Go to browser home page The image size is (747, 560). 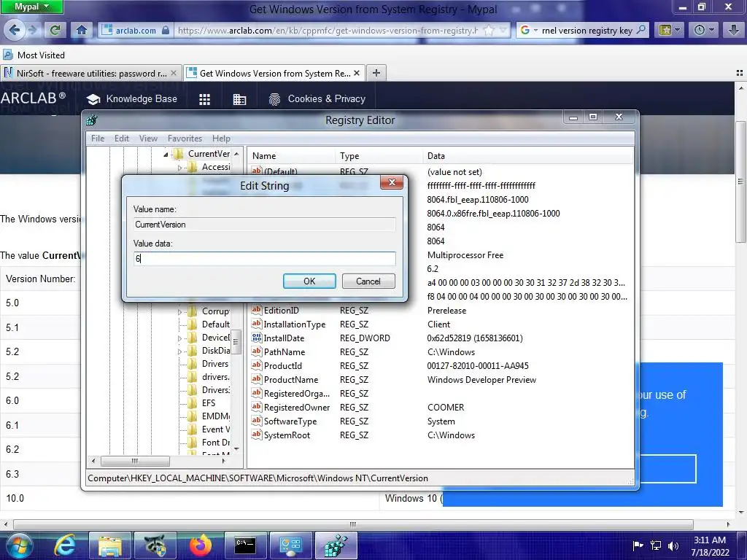tap(82, 30)
